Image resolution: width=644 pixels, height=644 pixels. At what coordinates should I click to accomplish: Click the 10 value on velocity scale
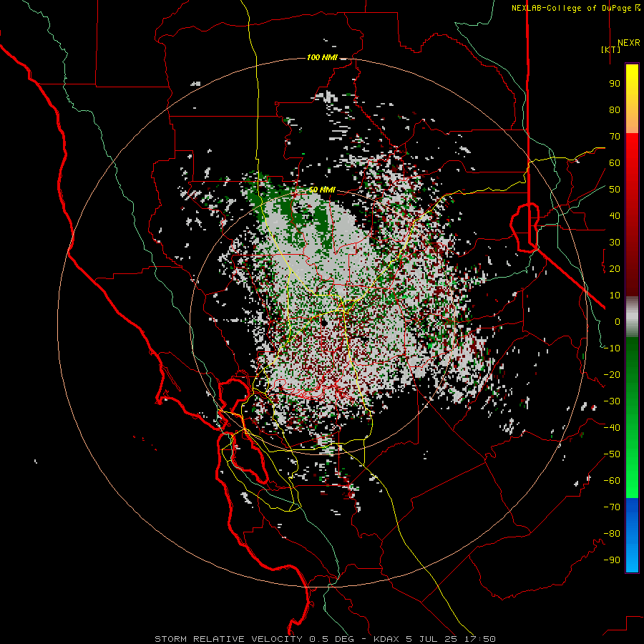coord(615,296)
